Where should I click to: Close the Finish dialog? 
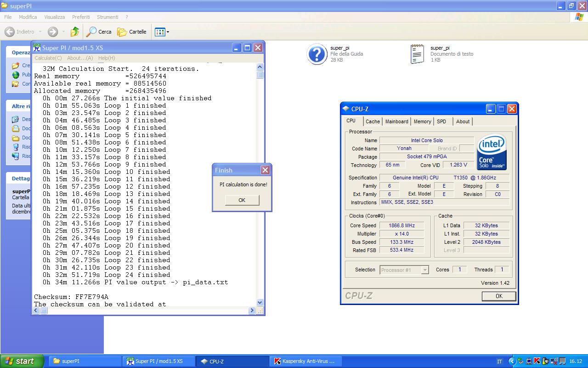point(265,170)
